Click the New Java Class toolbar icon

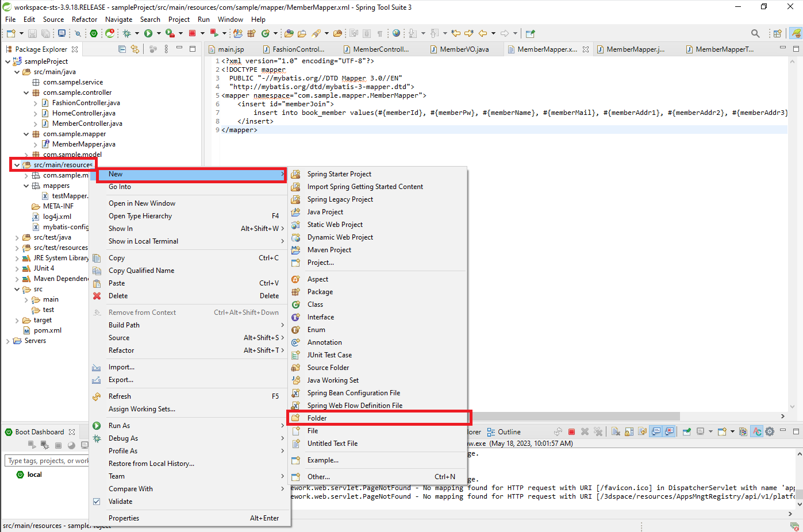tap(265, 33)
